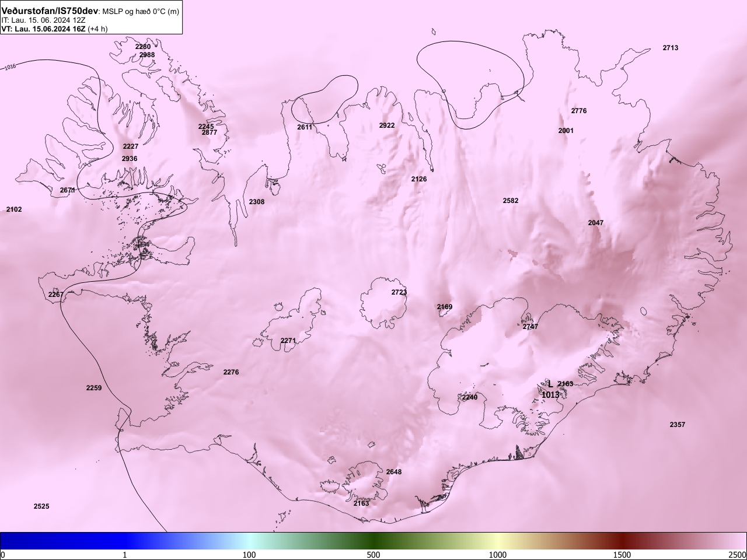This screenshot has width=747, height=560.
Task: Click the 2357 value over the sea
Action: [678, 425]
